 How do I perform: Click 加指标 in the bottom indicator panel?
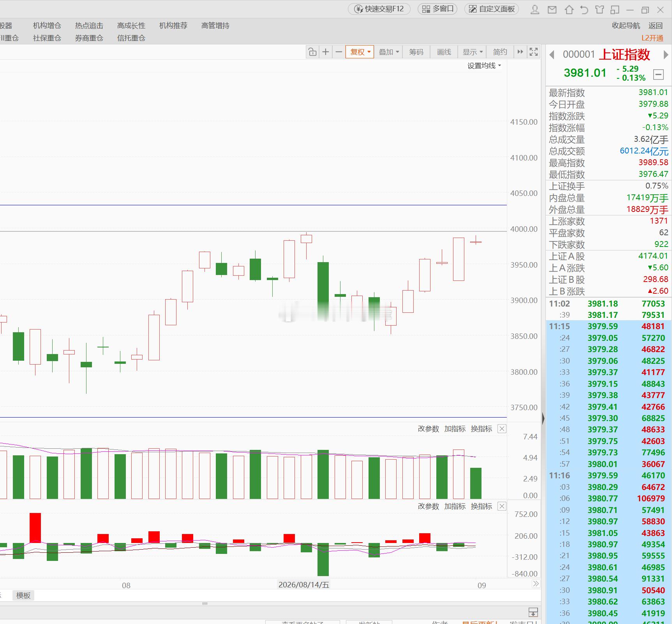click(455, 506)
